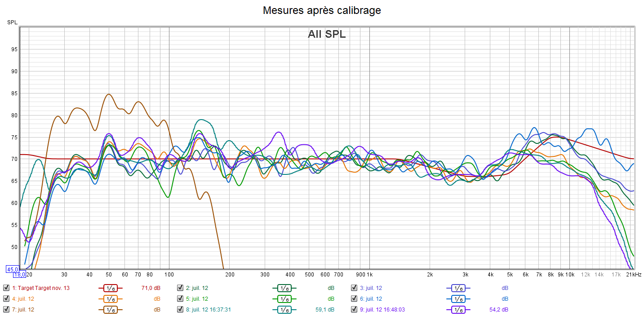Screen dimensions: 644x316
Task: Click the green 1/6 smoothing icon for trace 5
Action: point(284,299)
